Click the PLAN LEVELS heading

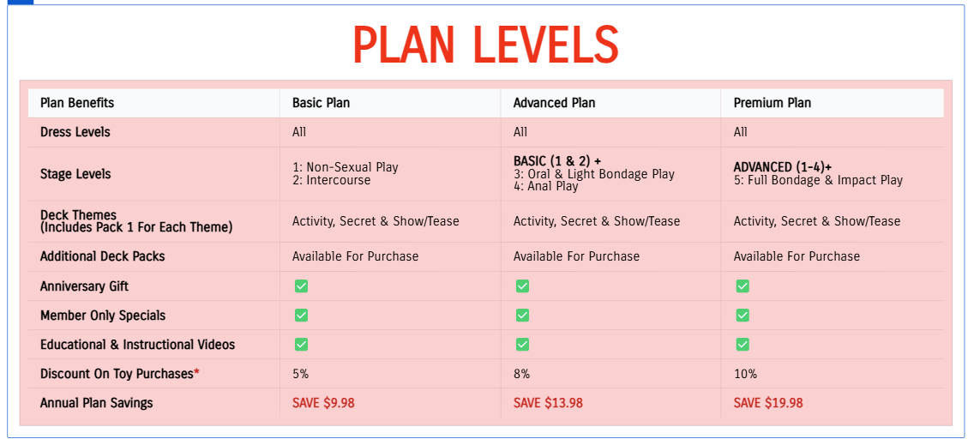485,45
